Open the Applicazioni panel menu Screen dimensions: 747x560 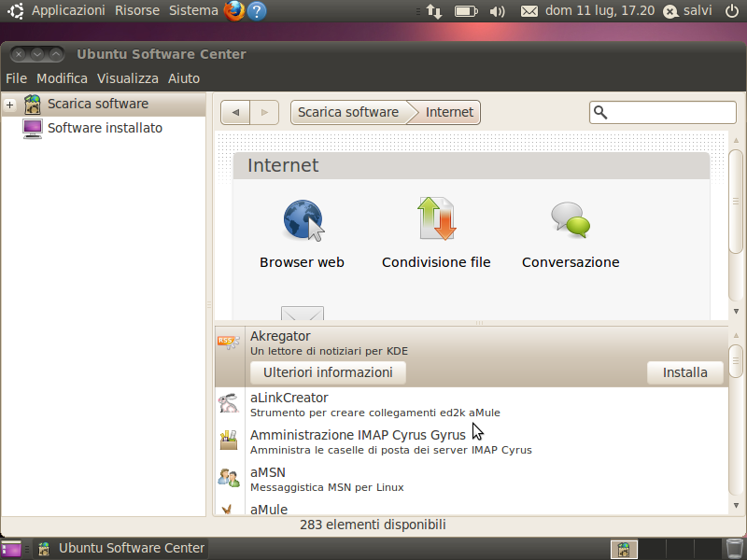coord(68,10)
